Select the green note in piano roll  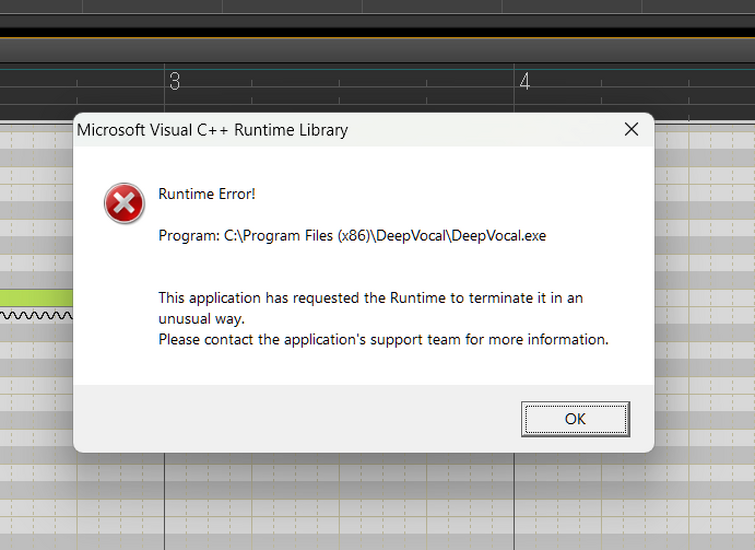pyautogui.click(x=36, y=298)
